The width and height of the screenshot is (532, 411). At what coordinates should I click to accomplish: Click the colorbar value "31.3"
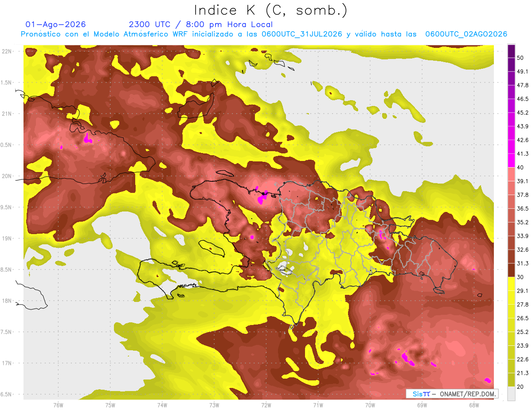[x=522, y=263]
